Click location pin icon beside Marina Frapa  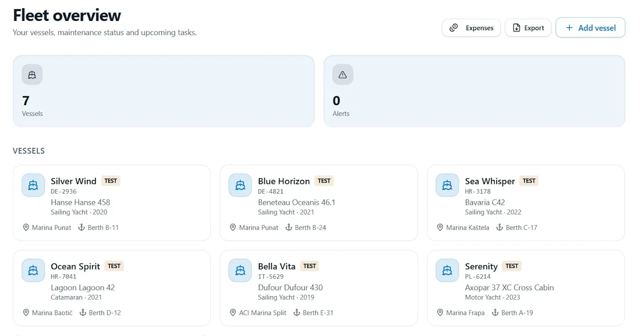tap(440, 313)
